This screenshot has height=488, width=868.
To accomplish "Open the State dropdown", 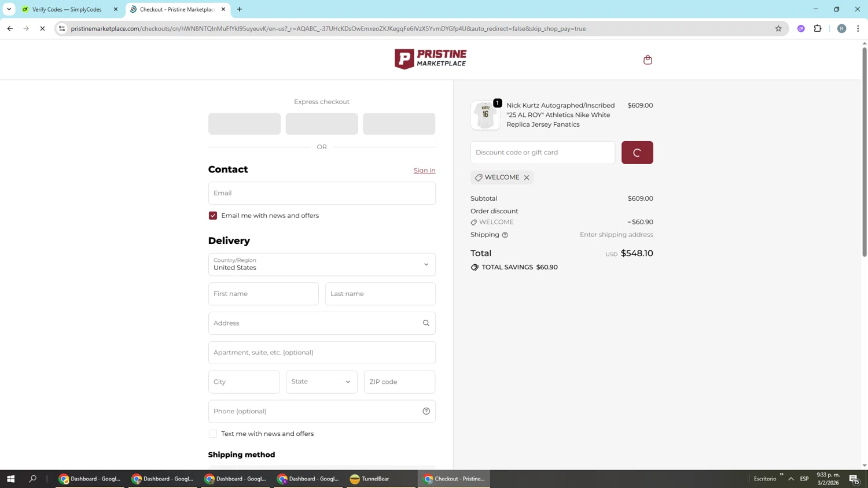I will pyautogui.click(x=322, y=382).
